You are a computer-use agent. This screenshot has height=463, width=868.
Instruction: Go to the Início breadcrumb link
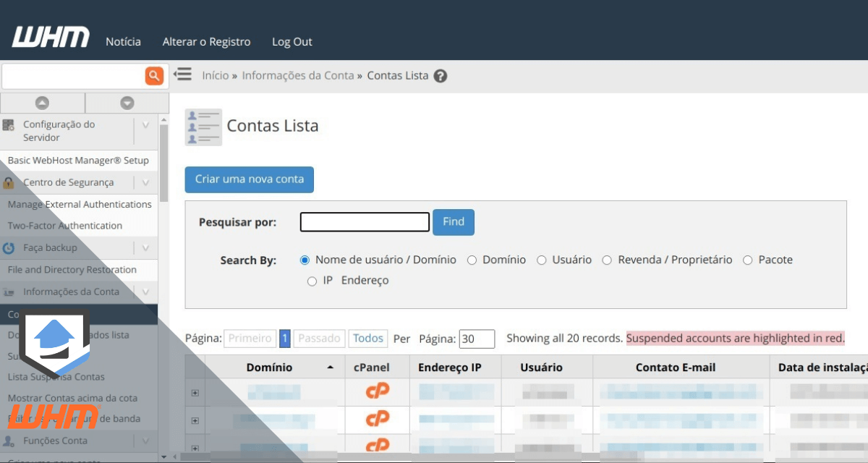(x=216, y=76)
